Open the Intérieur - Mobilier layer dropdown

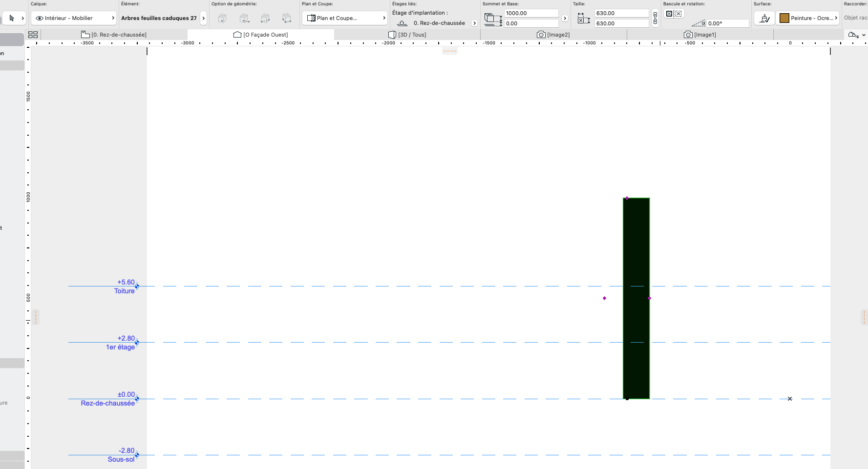coord(74,18)
